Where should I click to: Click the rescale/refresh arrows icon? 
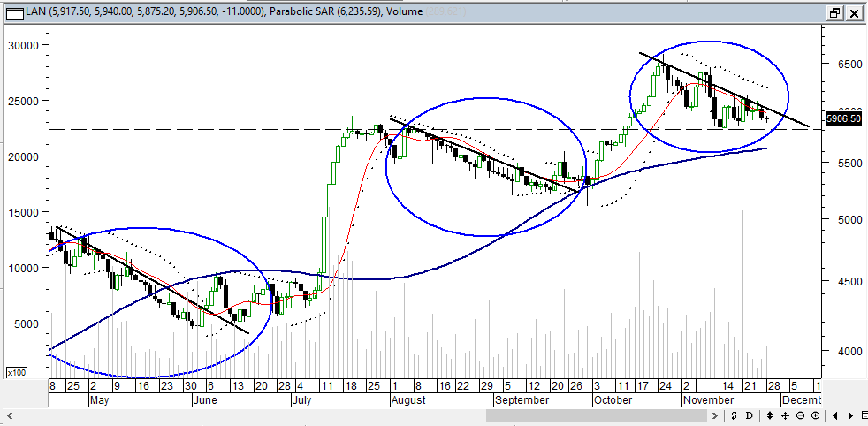(x=734, y=415)
